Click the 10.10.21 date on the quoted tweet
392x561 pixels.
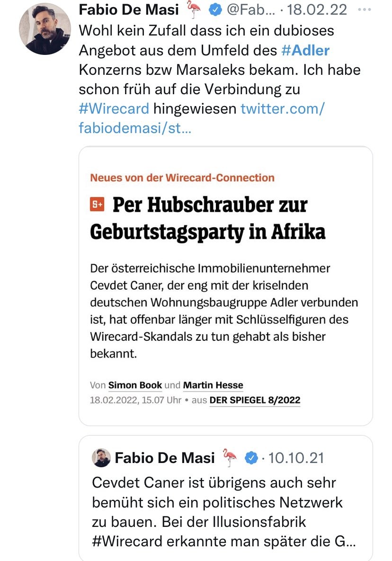click(x=296, y=458)
